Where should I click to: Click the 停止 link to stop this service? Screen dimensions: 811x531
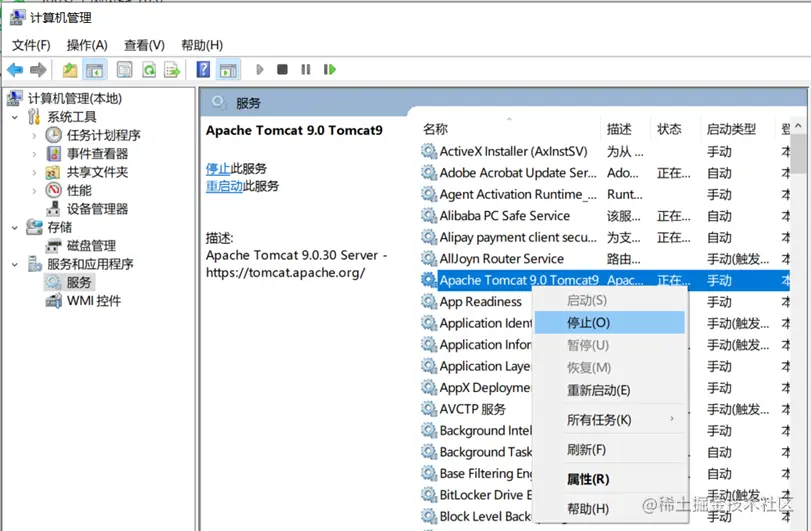(218, 169)
